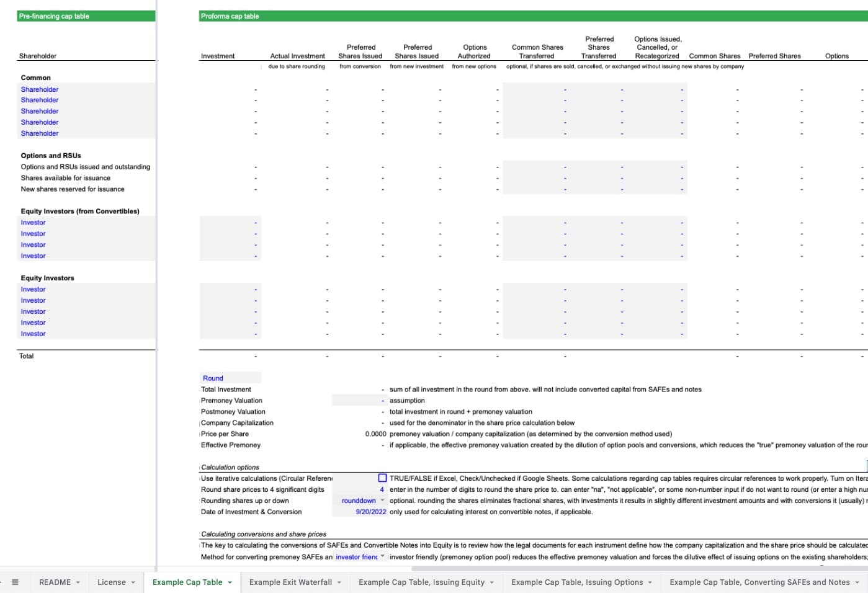This screenshot has width=868, height=593.
Task: Open Example Exit Waterfall tab menu arrow
Action: (339, 582)
